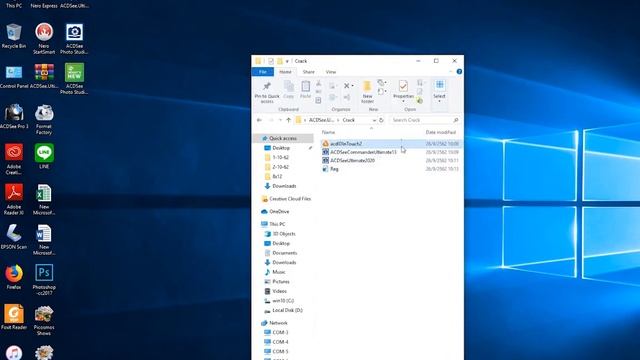Viewport: 640px width, 360px height.
Task: Open the Delete options dropdown arrow
Action: 353,86
